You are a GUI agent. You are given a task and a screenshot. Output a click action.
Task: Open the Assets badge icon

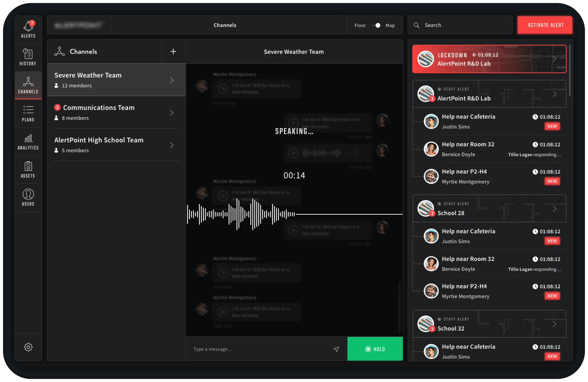pyautogui.click(x=28, y=166)
